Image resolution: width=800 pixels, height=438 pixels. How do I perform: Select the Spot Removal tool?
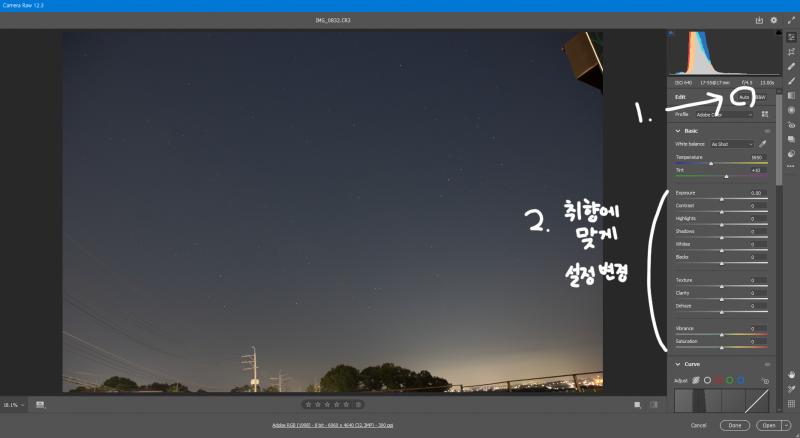tap(791, 66)
